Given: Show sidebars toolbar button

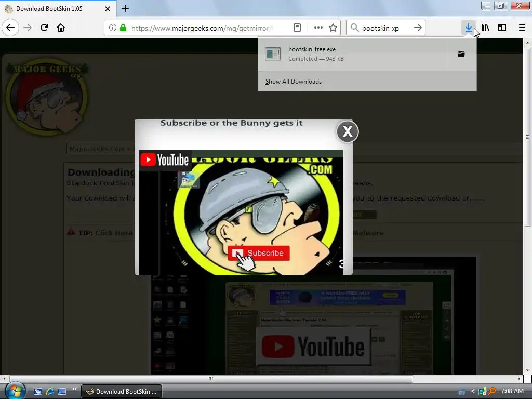Looking at the screenshot, I should 502,28.
